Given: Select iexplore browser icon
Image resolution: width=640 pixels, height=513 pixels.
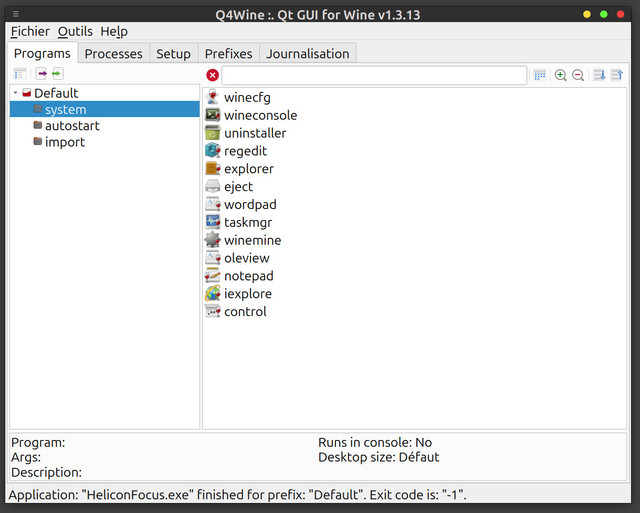Looking at the screenshot, I should [x=212, y=293].
